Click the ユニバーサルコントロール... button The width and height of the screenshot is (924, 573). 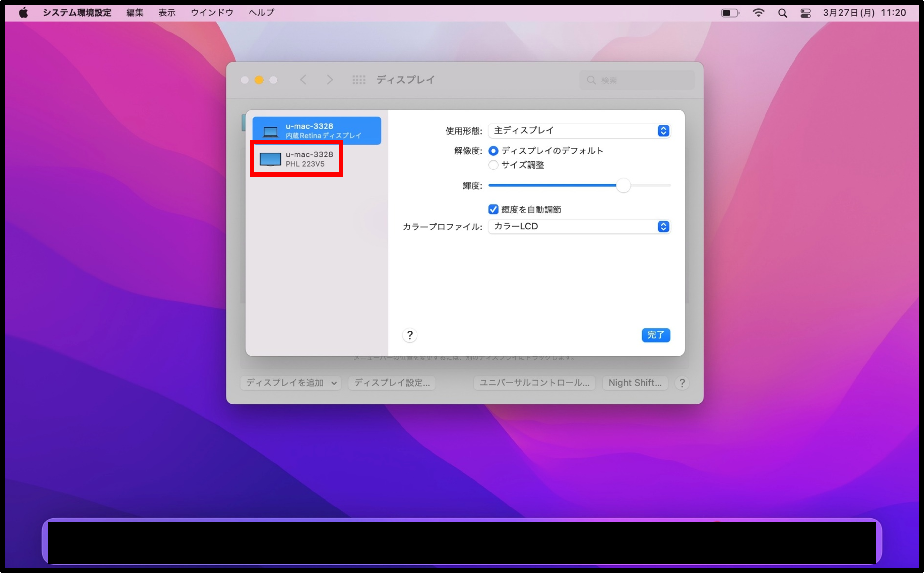click(534, 383)
